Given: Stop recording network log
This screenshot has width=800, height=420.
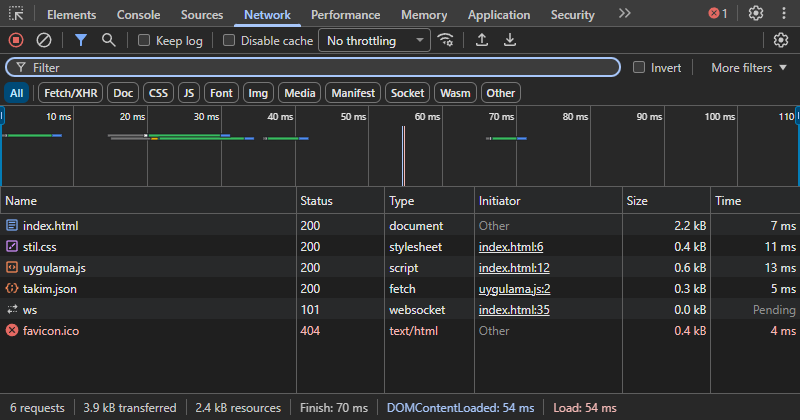Looking at the screenshot, I should [x=16, y=40].
